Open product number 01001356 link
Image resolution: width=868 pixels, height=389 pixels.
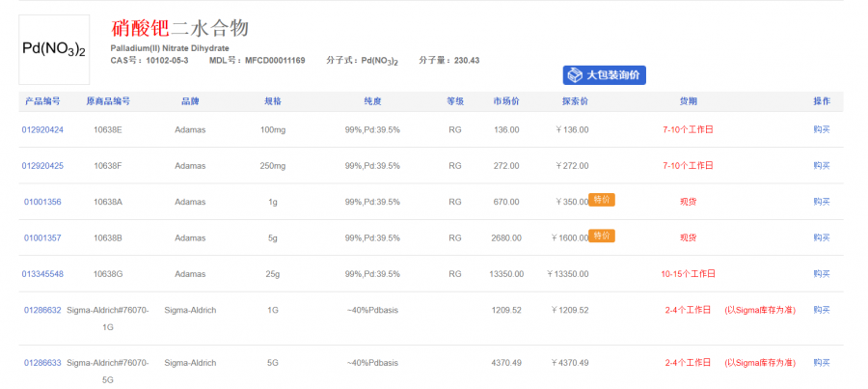pyautogui.click(x=41, y=202)
